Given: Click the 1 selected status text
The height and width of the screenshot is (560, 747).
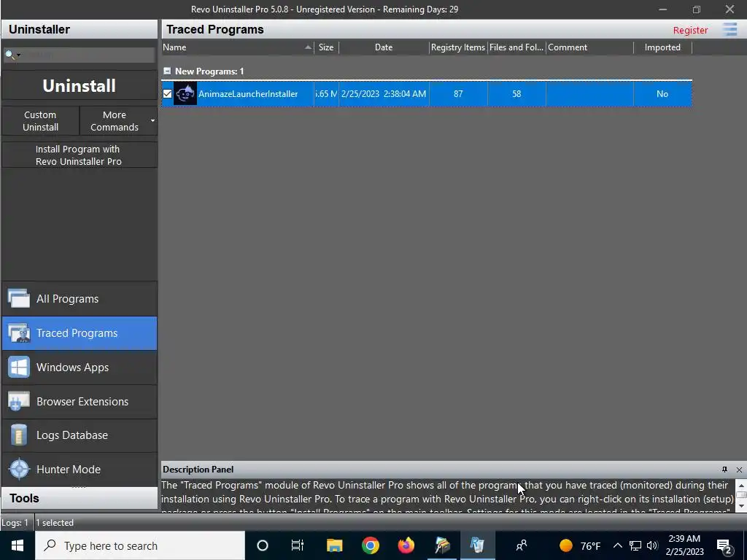Looking at the screenshot, I should coord(55,523).
